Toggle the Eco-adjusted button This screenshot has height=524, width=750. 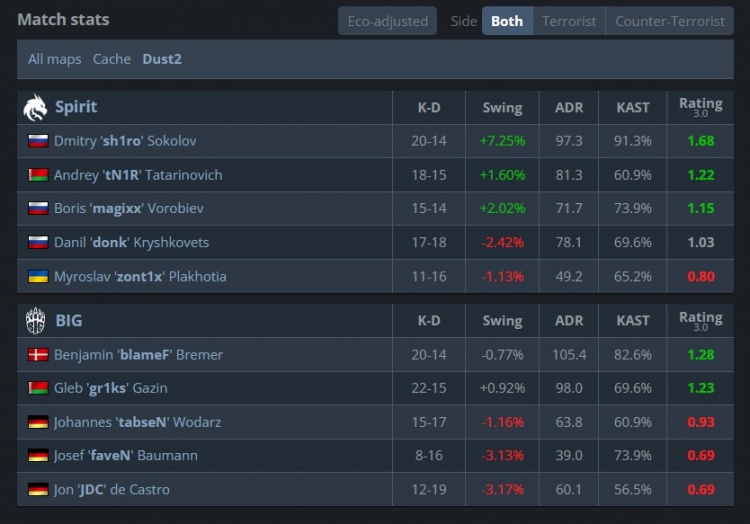pos(387,21)
